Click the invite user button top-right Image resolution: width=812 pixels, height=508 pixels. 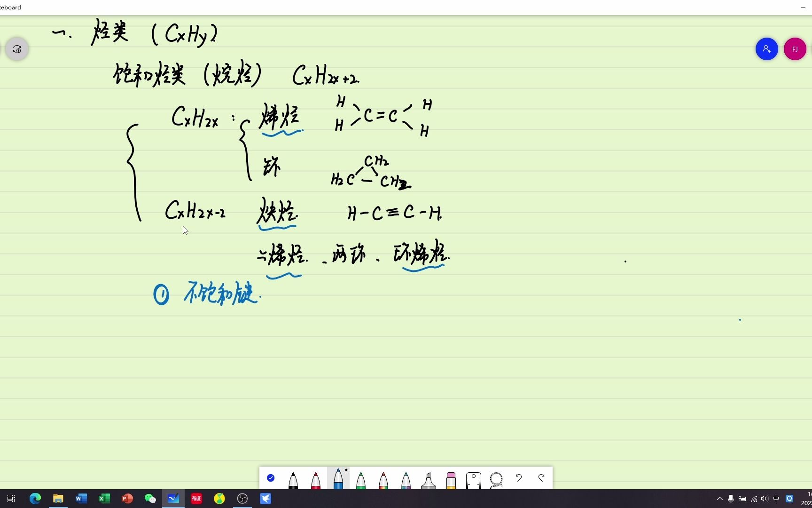pos(766,49)
